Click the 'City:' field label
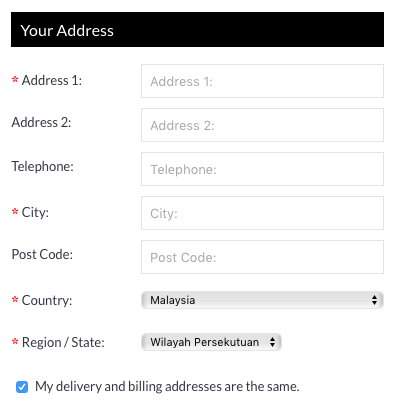The width and height of the screenshot is (394, 417). point(35,212)
